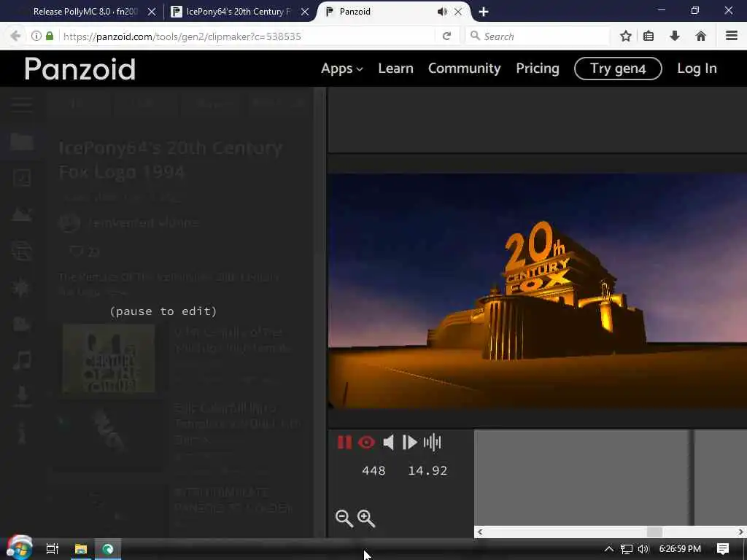Mute the Panzoid tab via its speaker icon

coord(442,12)
